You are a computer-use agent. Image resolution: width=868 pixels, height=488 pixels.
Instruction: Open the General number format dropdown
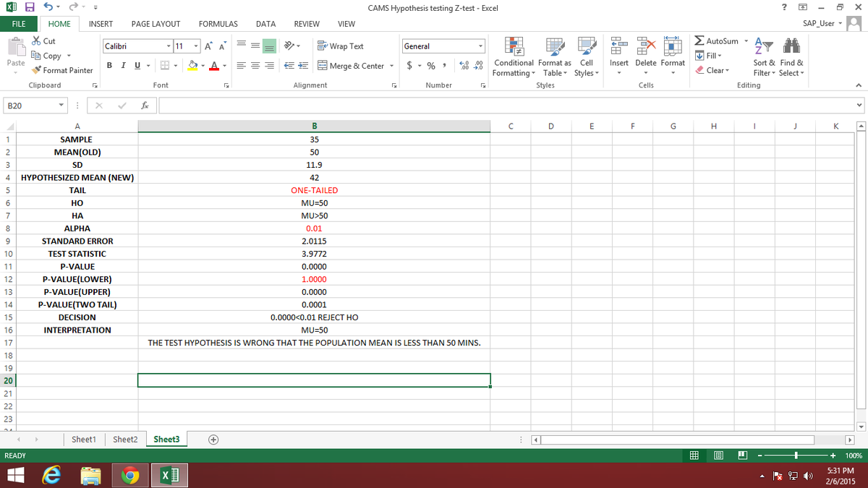point(480,46)
